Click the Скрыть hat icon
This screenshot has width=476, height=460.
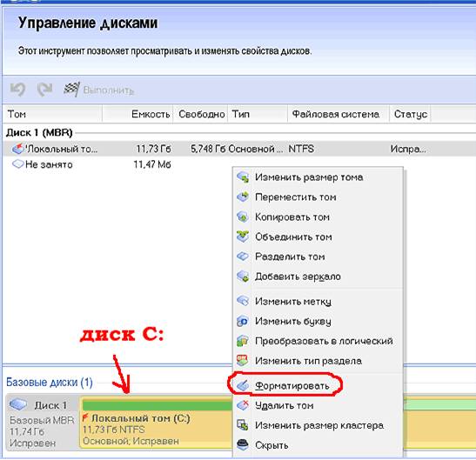click(243, 445)
